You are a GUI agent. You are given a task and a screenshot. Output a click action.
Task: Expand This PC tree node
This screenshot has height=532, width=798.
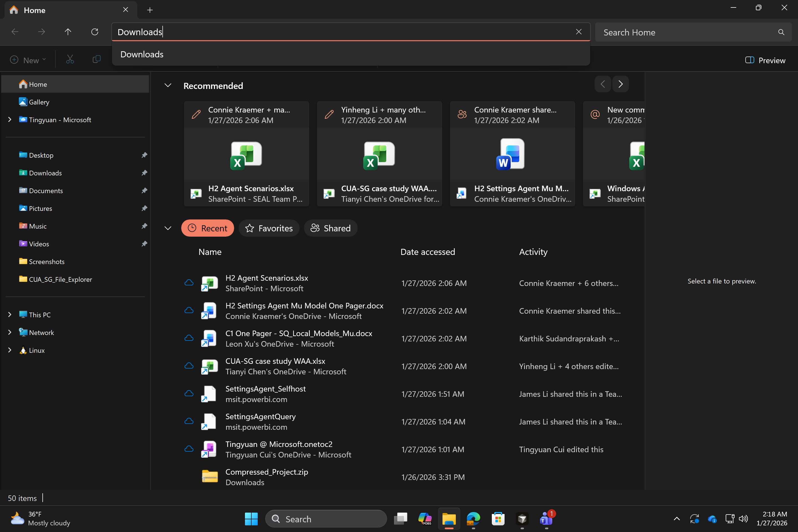coord(10,315)
